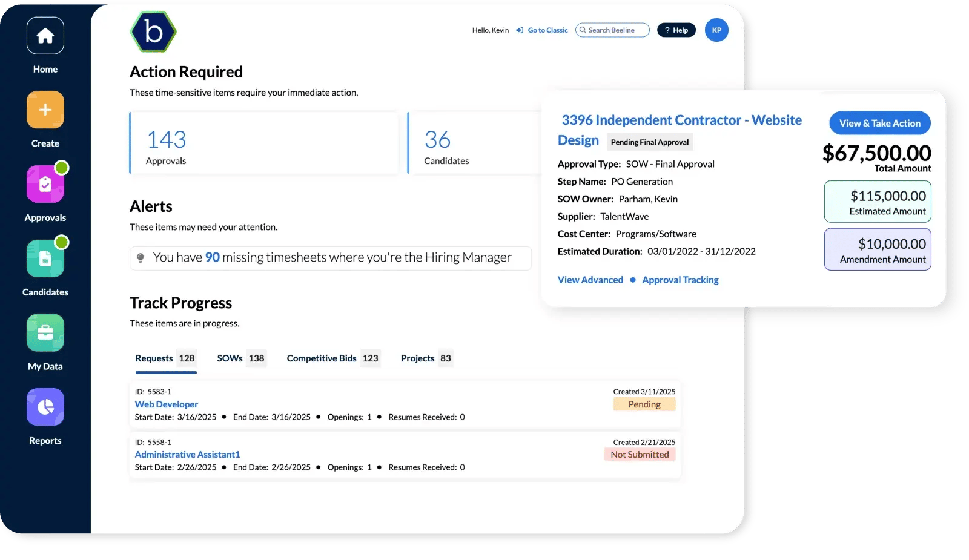Viewport: 969px width, 560px height.
Task: Open the Web Developer request link
Action: tap(167, 404)
